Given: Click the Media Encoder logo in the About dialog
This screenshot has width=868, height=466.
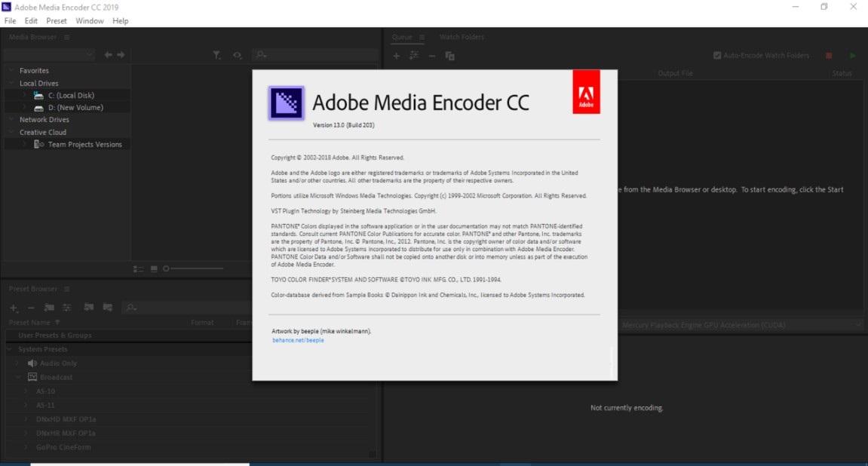Looking at the screenshot, I should 287,103.
